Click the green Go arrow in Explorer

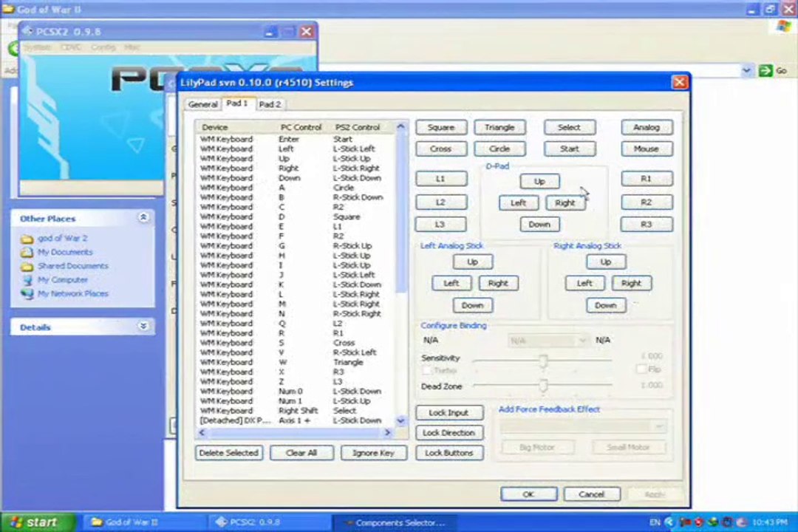click(765, 70)
